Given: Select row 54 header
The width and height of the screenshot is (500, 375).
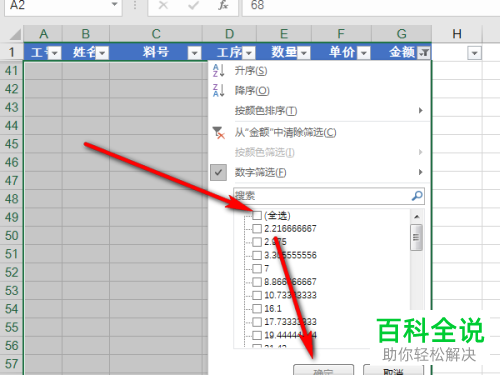Looking at the screenshot, I should tap(12, 309).
